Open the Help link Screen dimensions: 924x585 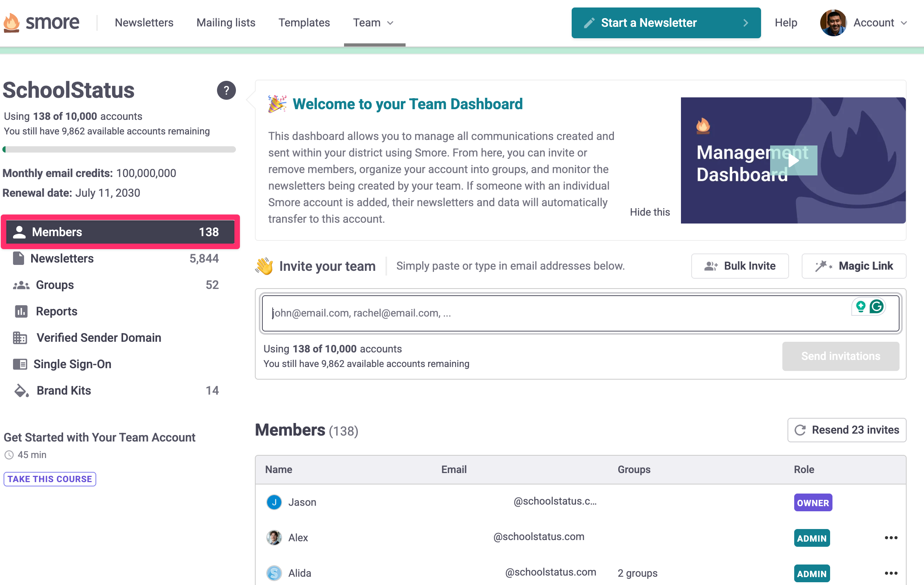(x=786, y=23)
